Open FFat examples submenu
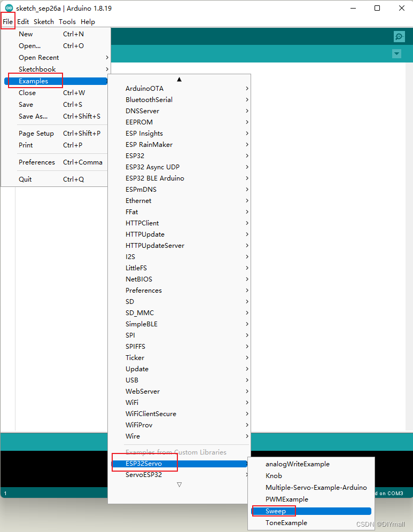 (x=180, y=212)
